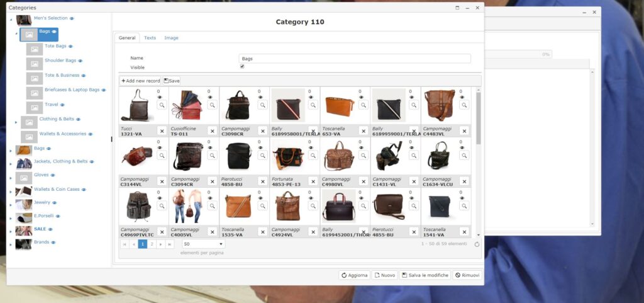Remove Toscanella 1541-VA with X button
644x303 pixels.
[465, 232]
